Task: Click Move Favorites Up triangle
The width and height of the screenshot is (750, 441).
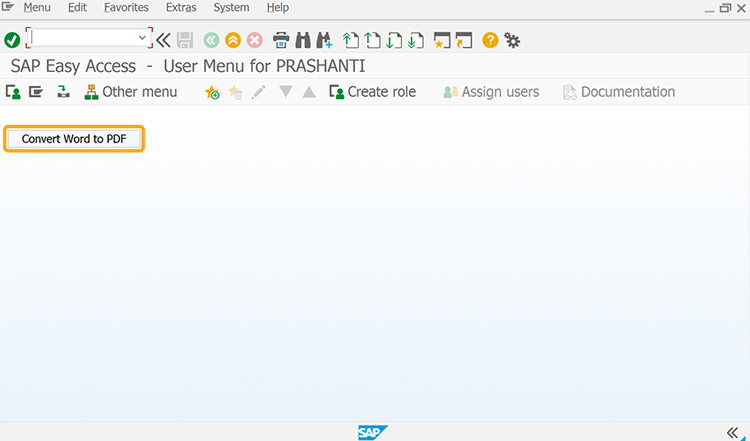Action: tap(309, 92)
